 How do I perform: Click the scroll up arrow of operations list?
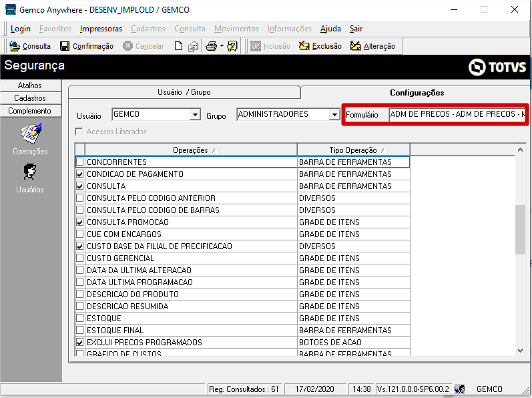(520, 150)
